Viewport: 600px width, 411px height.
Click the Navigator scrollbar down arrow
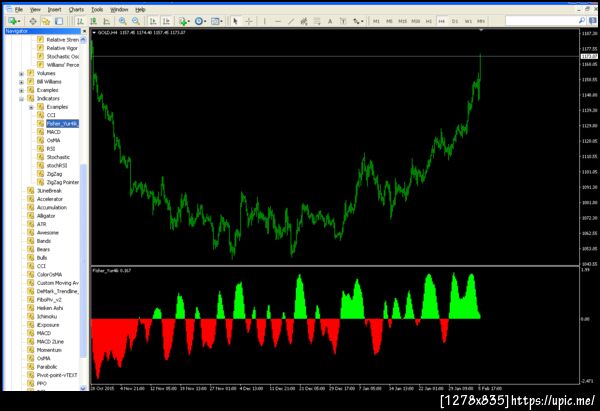[83, 388]
